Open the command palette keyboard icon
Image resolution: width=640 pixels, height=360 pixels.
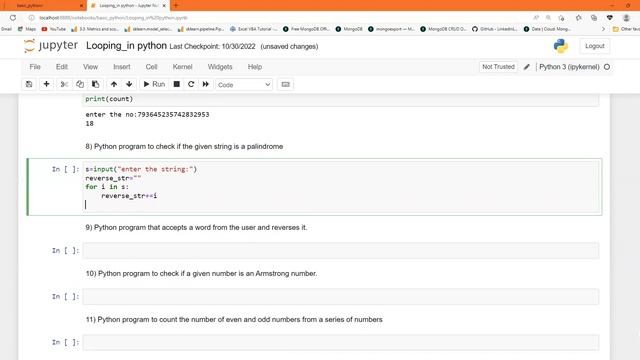coord(286,84)
